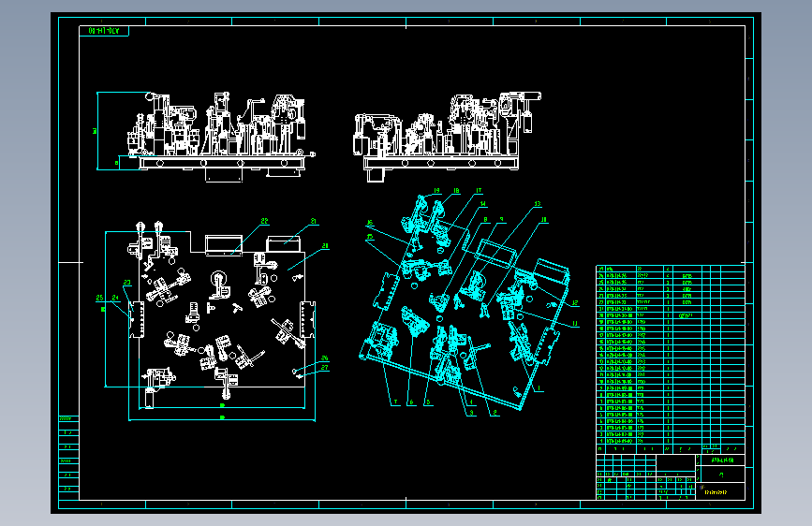812x526 pixels.
Task: Click balloon label 20 in plan view
Action: tap(325, 246)
